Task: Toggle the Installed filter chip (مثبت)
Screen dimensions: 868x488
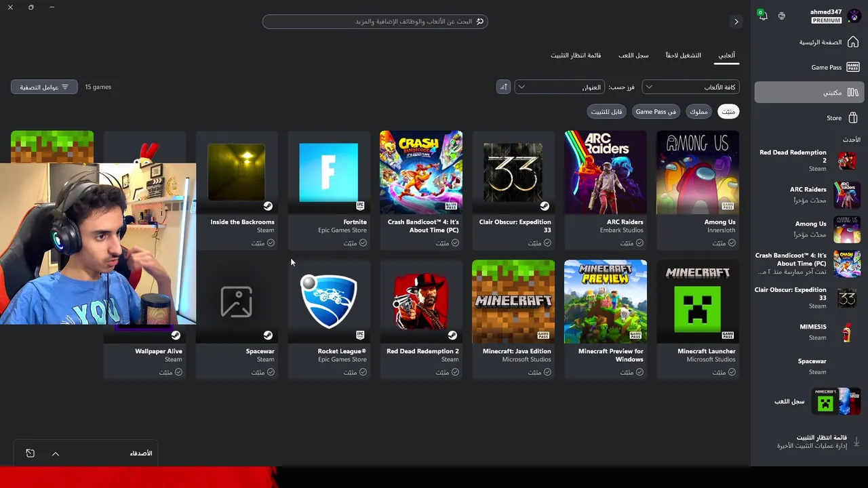Action: [728, 111]
